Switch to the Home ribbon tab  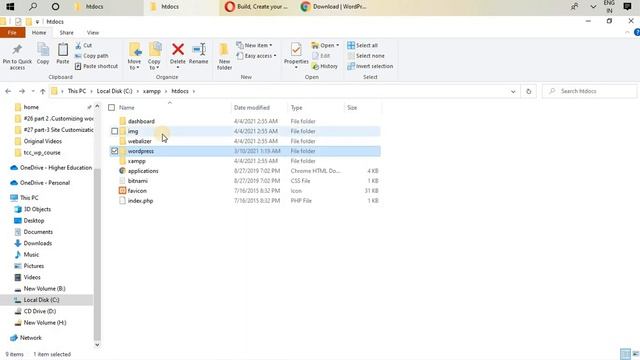click(x=39, y=33)
